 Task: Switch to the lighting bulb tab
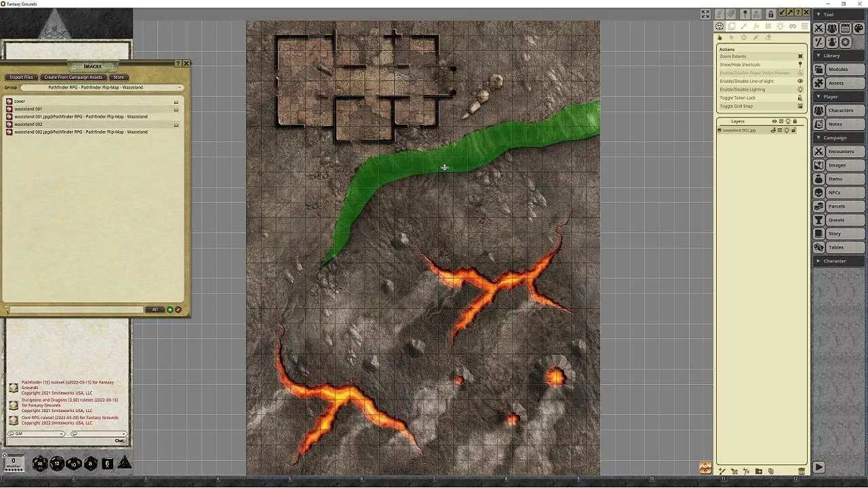click(781, 26)
